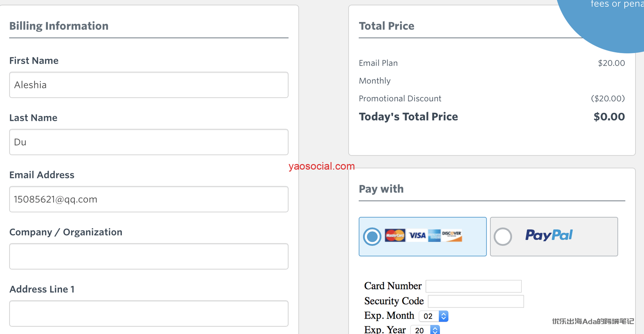
Task: Click the Discover card icon
Action: (x=452, y=235)
